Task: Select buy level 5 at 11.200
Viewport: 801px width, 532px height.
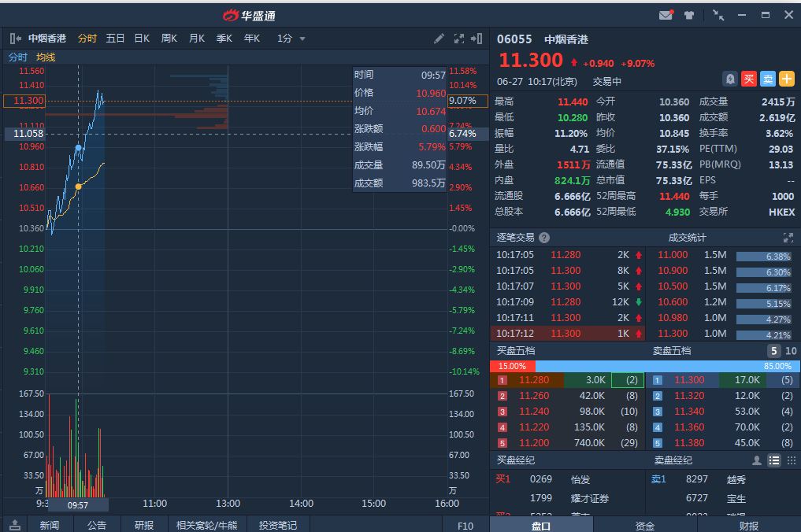Action: pos(567,442)
